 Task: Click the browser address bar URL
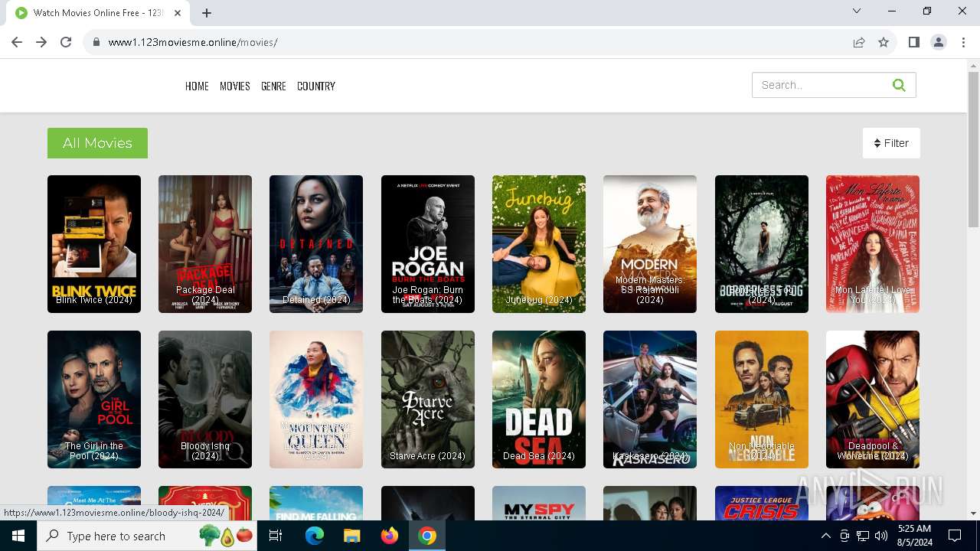193,42
